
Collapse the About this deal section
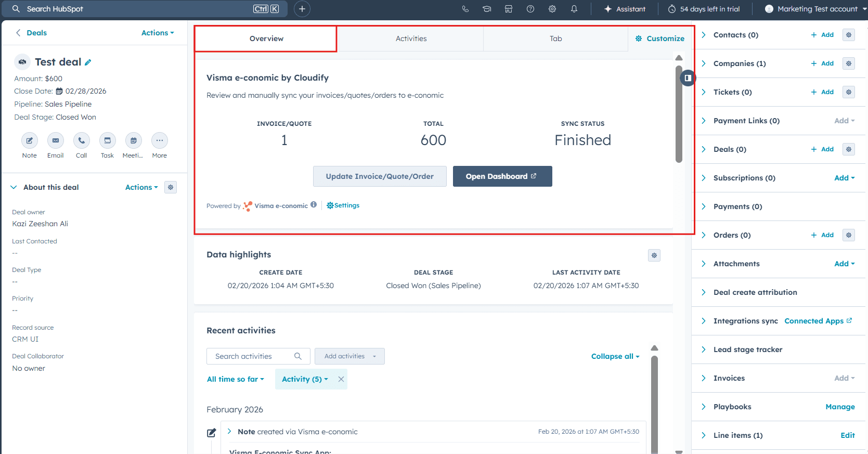coord(14,187)
